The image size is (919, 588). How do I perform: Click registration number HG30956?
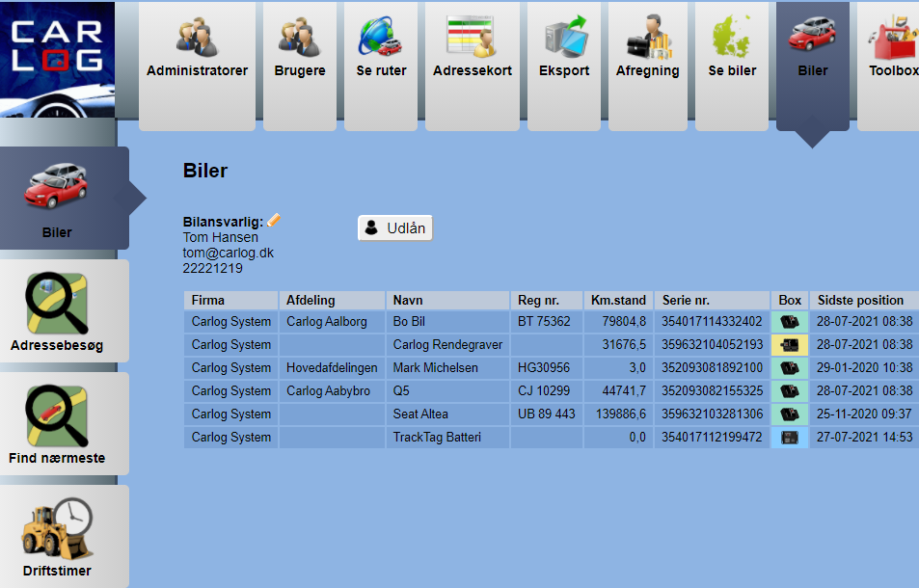coord(543,368)
